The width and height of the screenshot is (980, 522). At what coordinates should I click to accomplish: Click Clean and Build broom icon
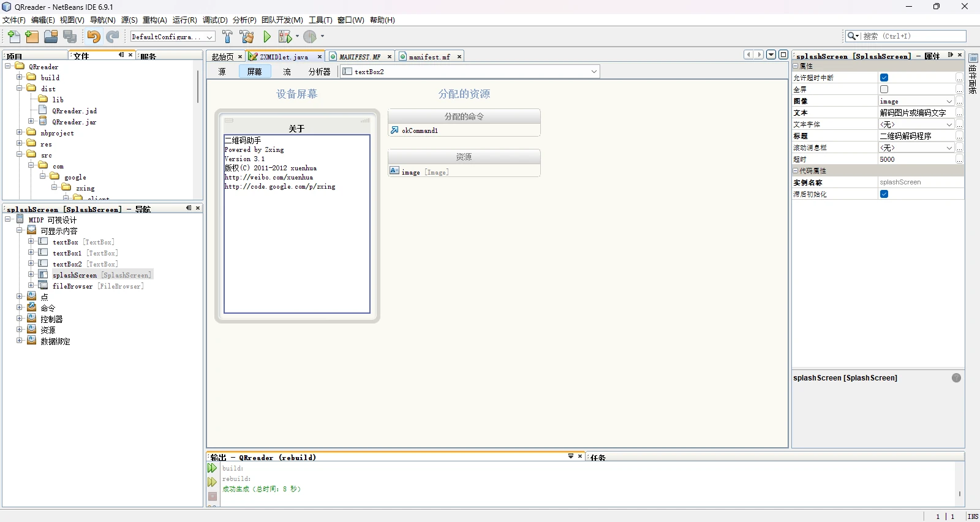pos(247,37)
